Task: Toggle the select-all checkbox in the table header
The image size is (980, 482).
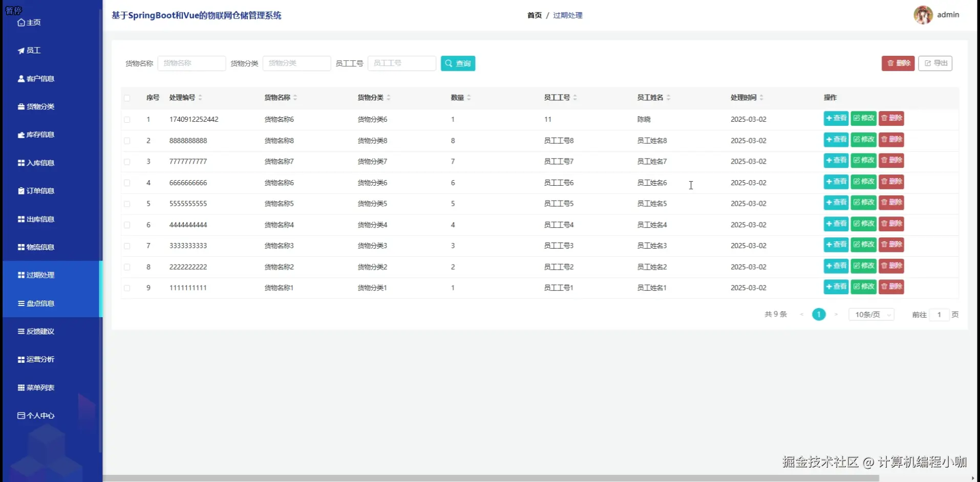Action: pos(127,98)
